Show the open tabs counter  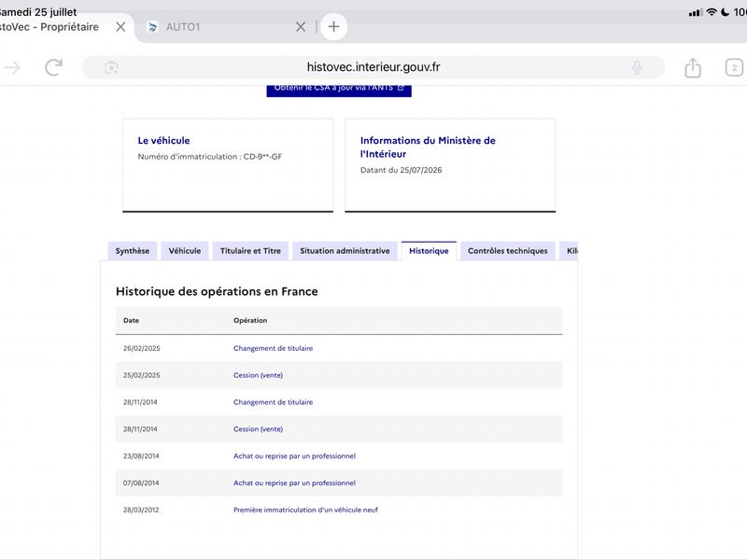tap(734, 67)
